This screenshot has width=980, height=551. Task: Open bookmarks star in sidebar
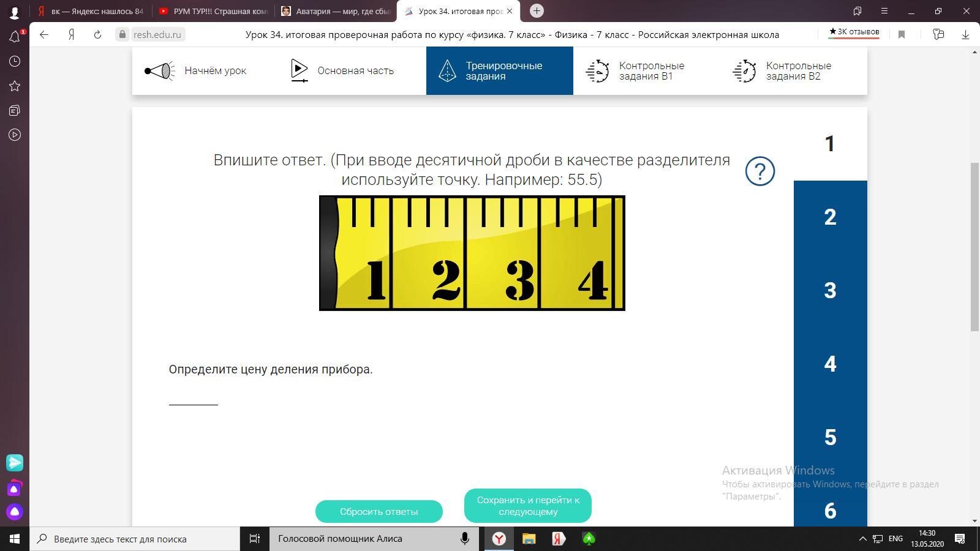point(15,86)
